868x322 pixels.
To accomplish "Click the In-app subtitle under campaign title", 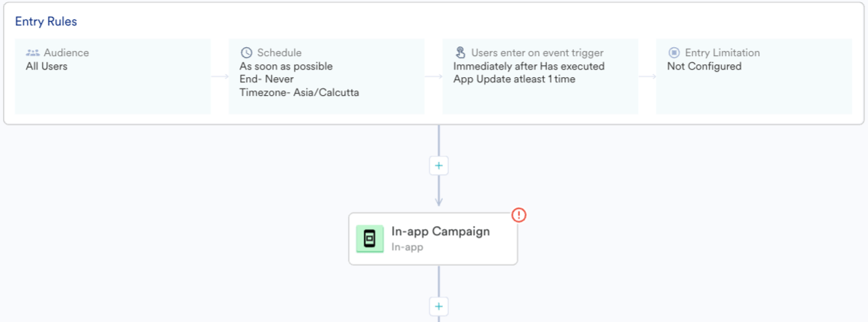I will click(407, 247).
